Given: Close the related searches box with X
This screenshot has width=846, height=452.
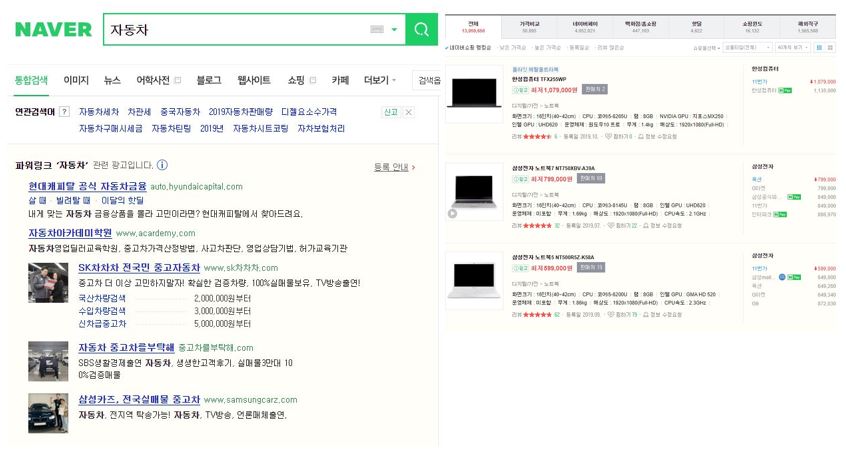Looking at the screenshot, I should click(x=408, y=112).
